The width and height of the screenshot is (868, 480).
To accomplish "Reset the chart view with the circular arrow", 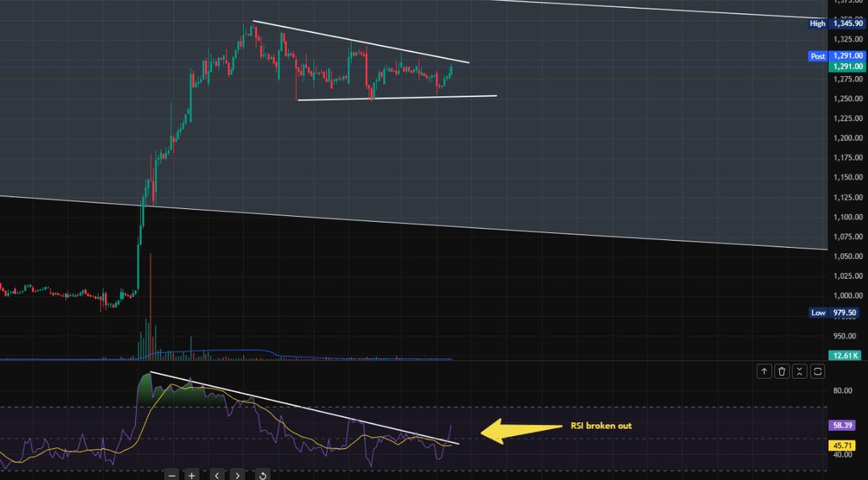I will 263,476.
